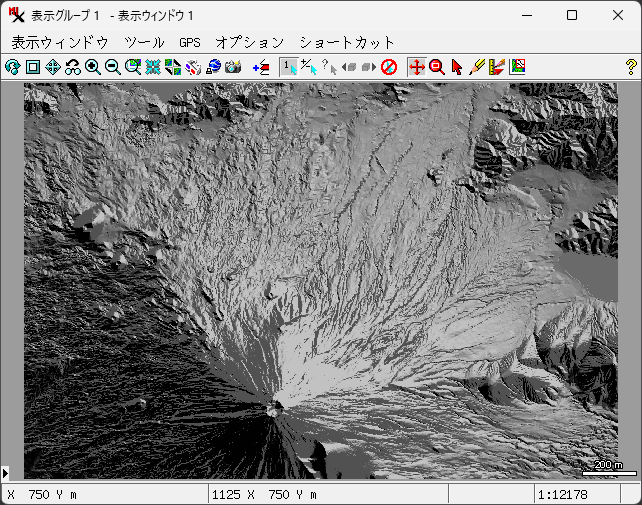Viewport: 642px width, 505px height.
Task: Click the red circle cancel icon
Action: pyautogui.click(x=389, y=67)
